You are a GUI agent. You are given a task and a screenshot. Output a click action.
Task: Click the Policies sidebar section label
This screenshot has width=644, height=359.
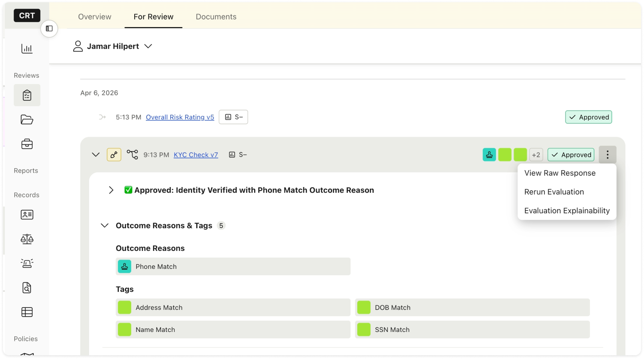pyautogui.click(x=26, y=339)
